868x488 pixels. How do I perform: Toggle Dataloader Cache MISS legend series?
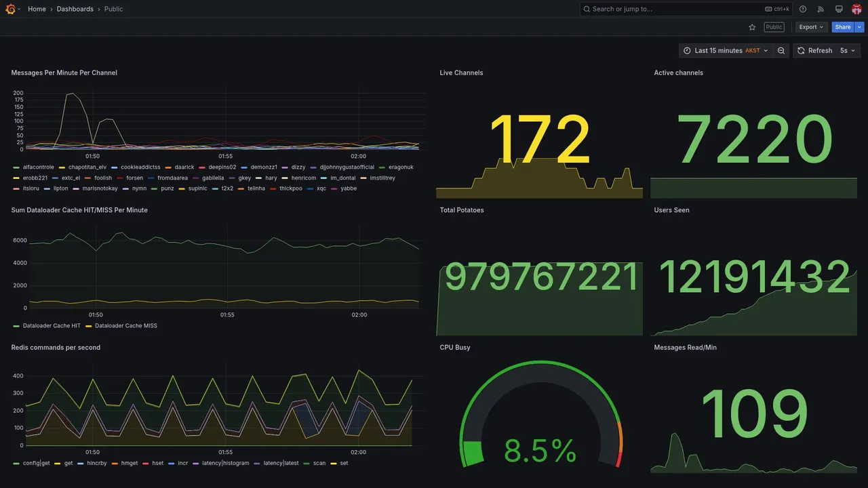[x=126, y=326]
